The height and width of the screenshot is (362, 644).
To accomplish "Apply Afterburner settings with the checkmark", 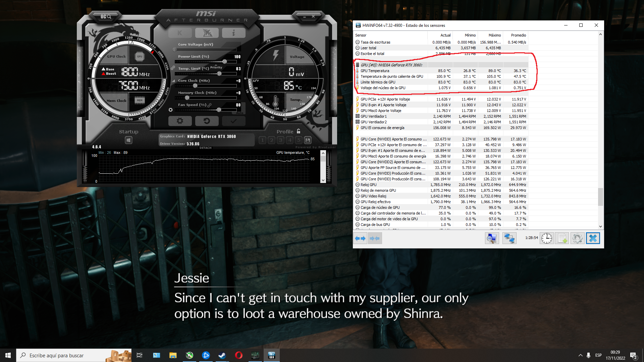I will pos(233,121).
